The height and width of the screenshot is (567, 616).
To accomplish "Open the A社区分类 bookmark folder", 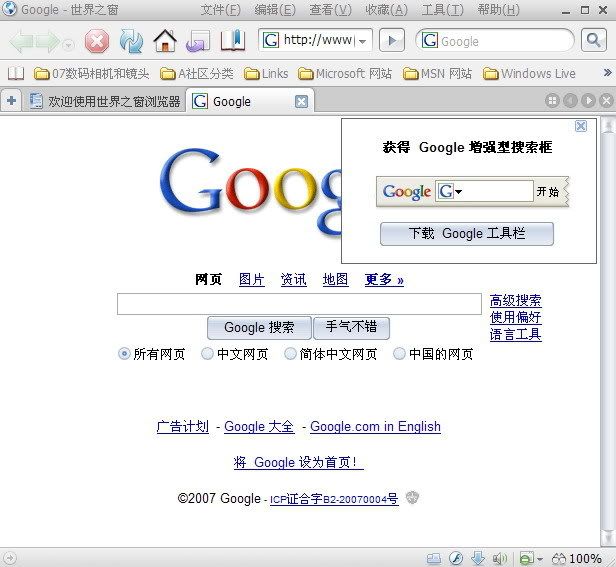I will click(x=197, y=73).
